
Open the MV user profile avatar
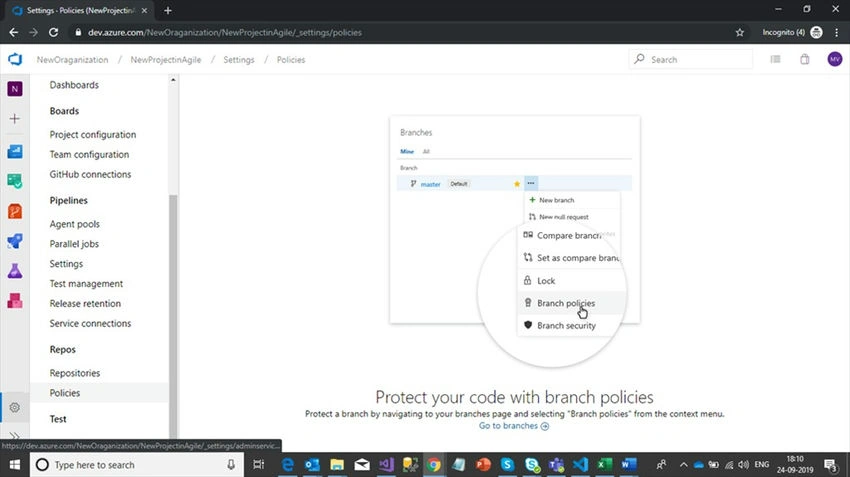point(834,59)
